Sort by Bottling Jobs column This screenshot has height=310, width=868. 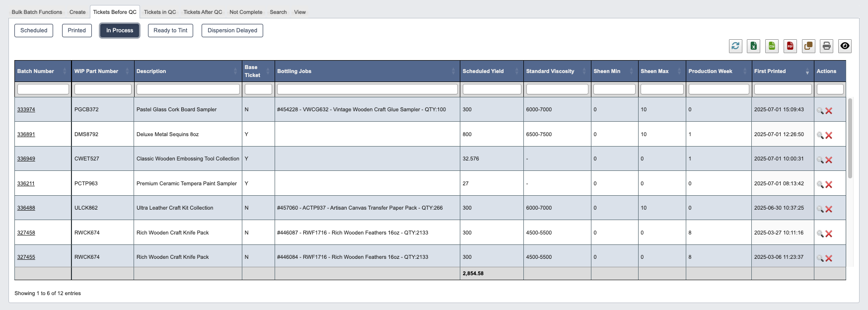[x=367, y=71]
